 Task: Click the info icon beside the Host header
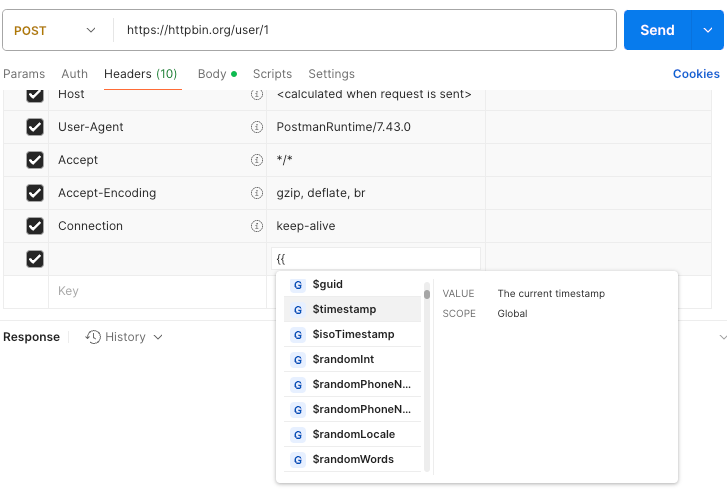[256, 94]
